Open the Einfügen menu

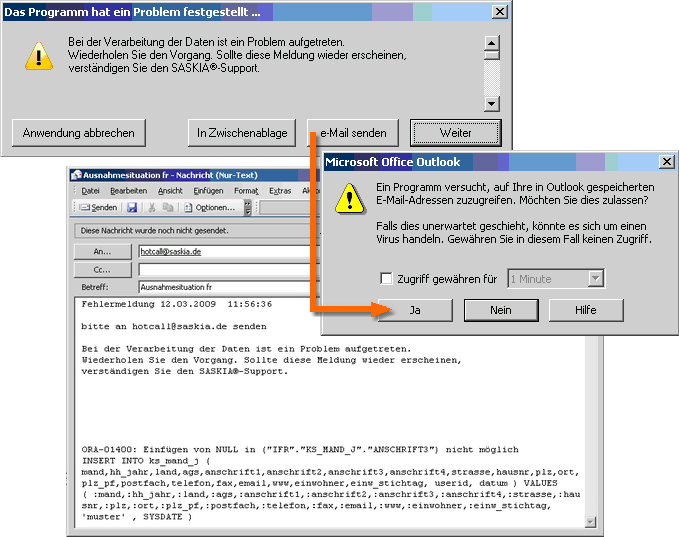tap(208, 190)
